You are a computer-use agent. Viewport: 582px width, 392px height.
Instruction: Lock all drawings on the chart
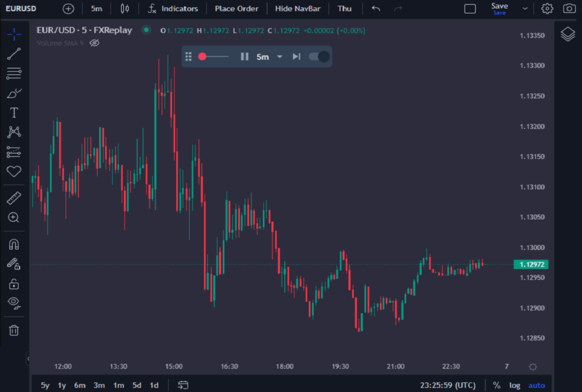point(13,283)
